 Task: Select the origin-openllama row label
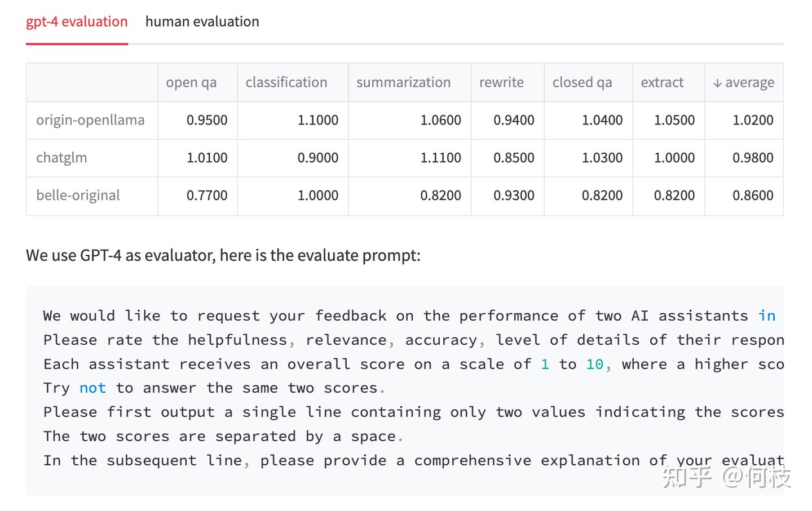point(90,120)
